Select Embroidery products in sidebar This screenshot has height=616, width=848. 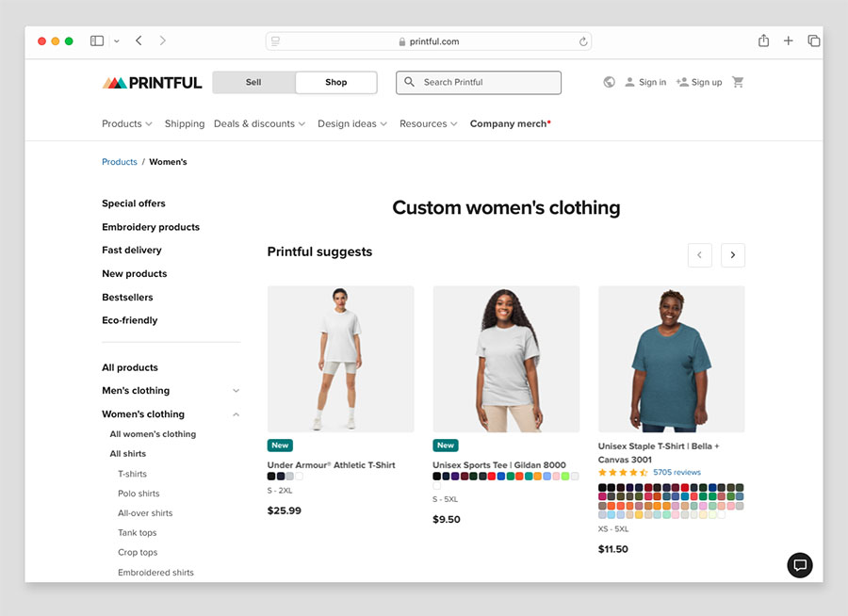151,227
